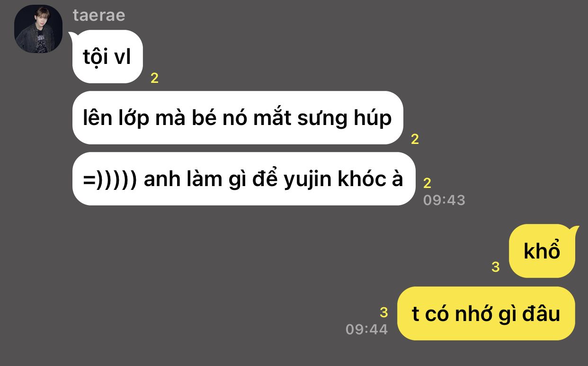The image size is (588, 366).
Task: Tap the 09:43 timestamp
Action: tap(444, 200)
